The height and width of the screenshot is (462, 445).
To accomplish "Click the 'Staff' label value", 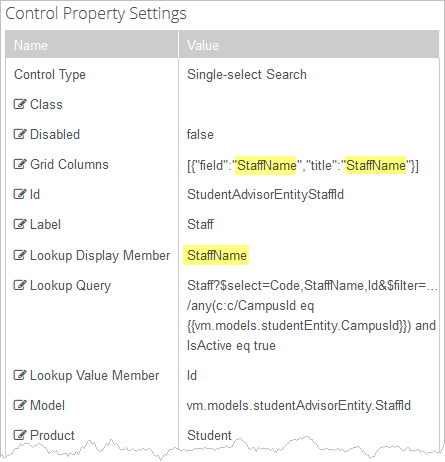I will point(200,224).
